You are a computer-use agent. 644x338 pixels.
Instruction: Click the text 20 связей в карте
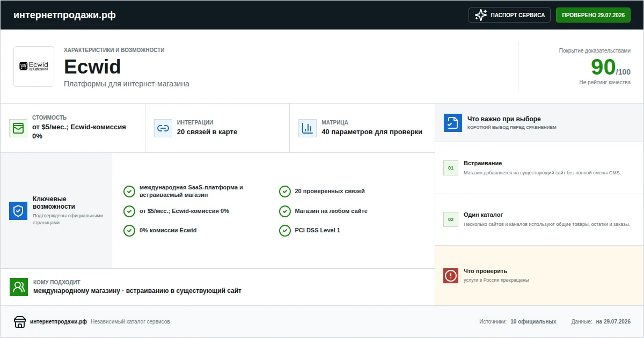point(207,132)
